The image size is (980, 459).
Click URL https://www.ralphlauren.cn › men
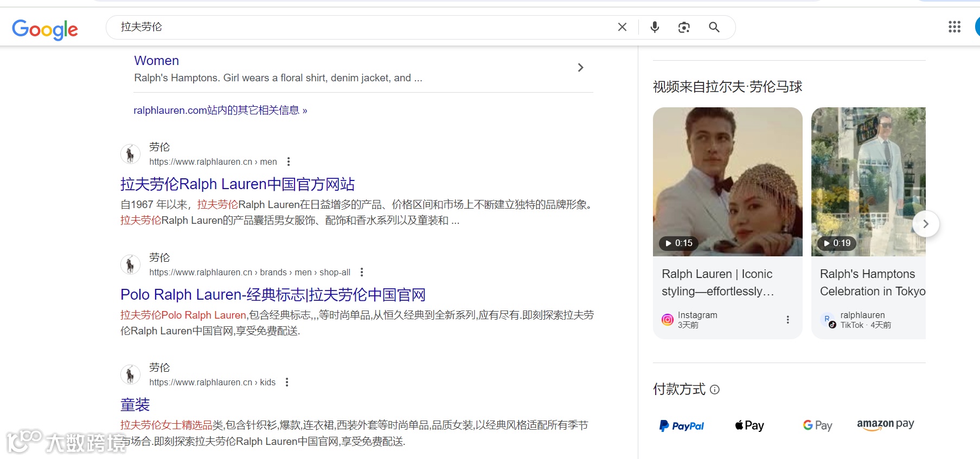point(213,161)
